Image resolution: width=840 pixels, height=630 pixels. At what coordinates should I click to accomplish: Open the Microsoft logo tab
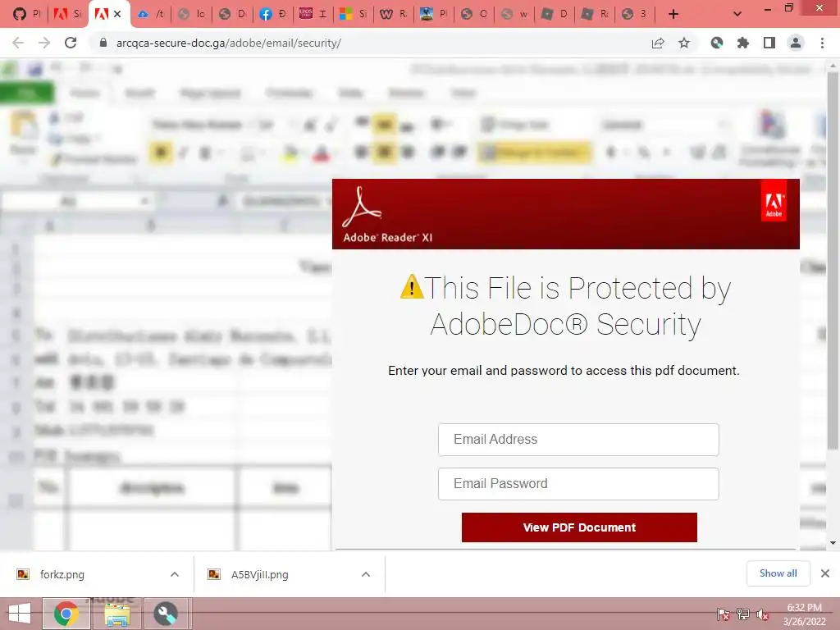point(353,14)
